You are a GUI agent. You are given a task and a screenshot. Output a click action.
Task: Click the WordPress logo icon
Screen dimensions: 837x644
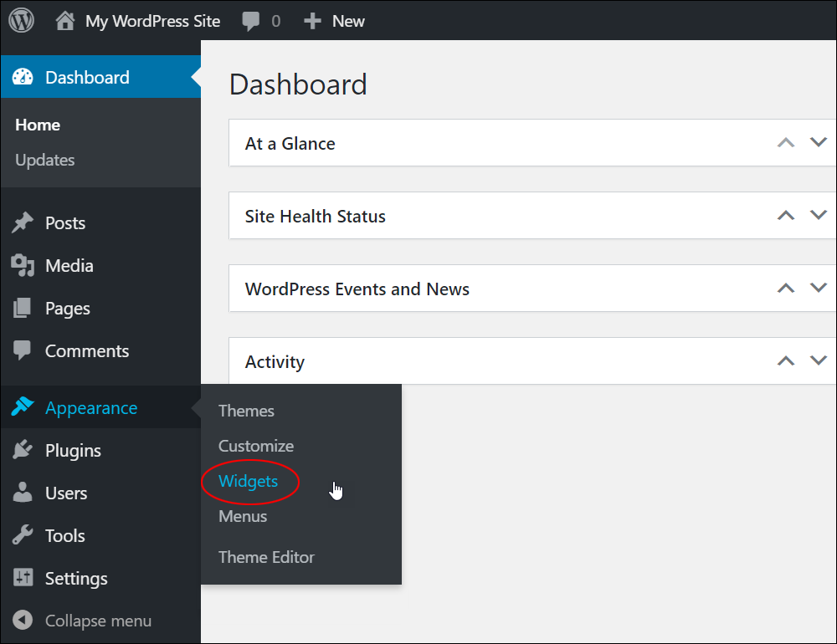(22, 20)
